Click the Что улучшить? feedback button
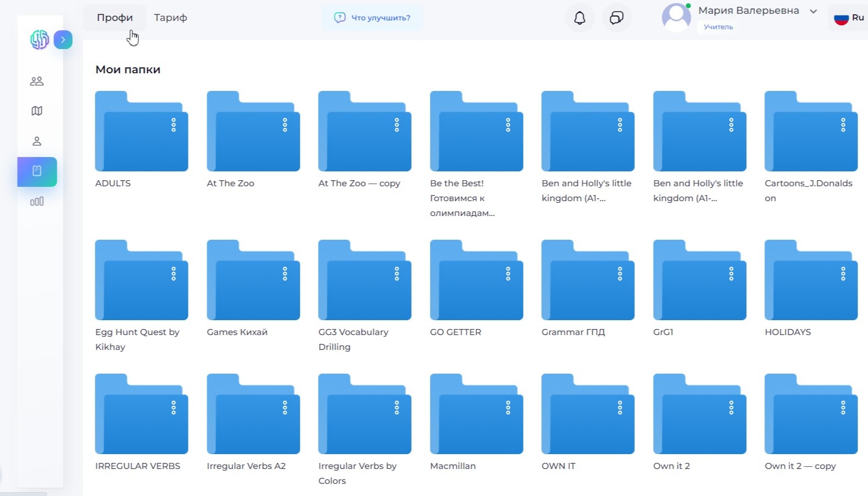The height and width of the screenshot is (496, 868). (x=373, y=18)
